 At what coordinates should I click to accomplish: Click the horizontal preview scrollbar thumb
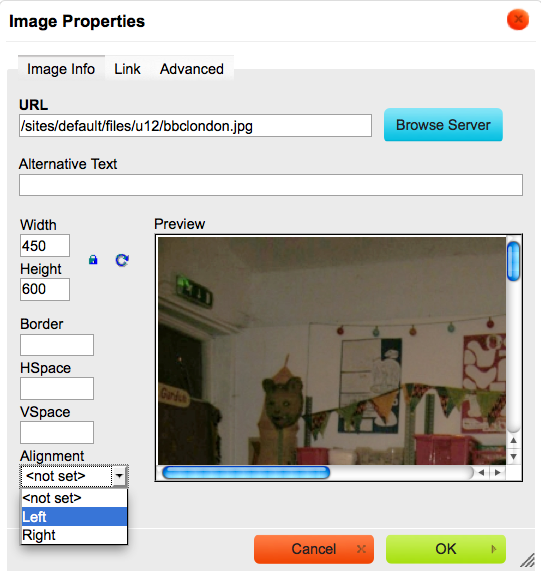click(246, 473)
